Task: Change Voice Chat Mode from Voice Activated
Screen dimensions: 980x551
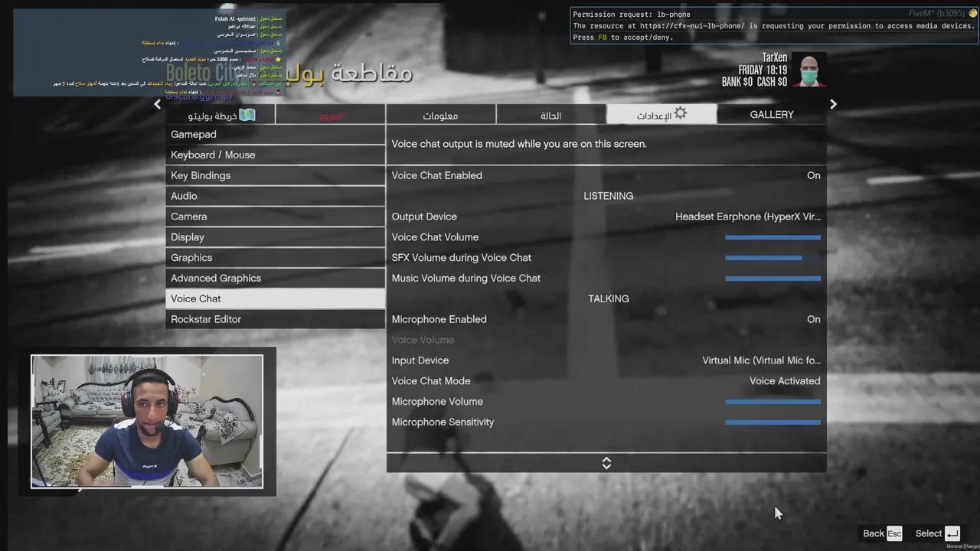Action: (785, 381)
